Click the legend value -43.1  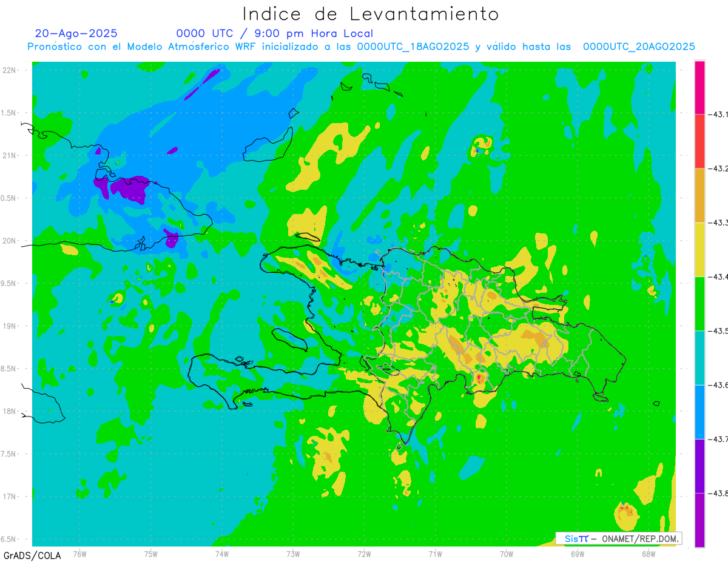(x=717, y=114)
